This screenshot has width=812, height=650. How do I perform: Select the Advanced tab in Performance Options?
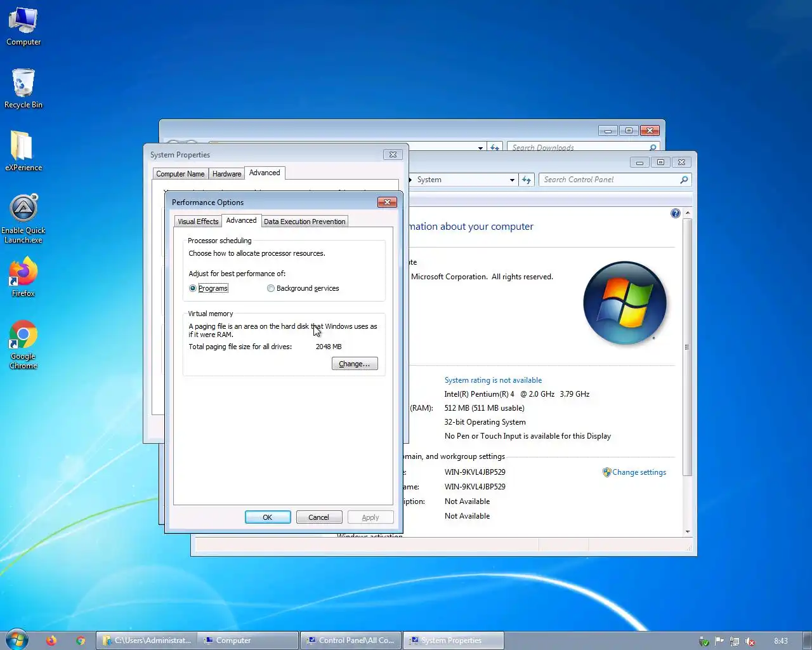[x=241, y=220]
